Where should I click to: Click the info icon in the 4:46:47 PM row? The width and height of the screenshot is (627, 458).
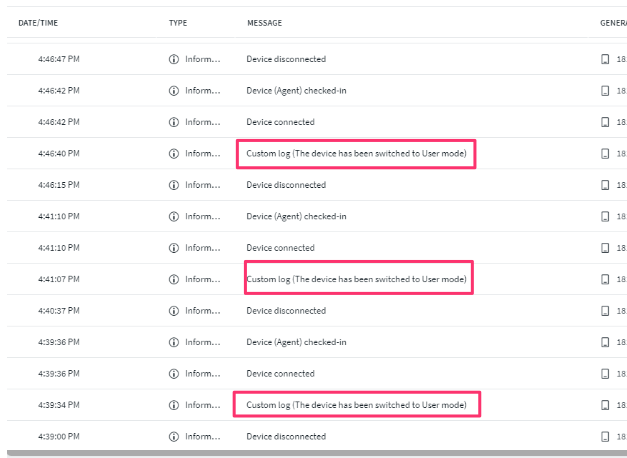pos(174,60)
